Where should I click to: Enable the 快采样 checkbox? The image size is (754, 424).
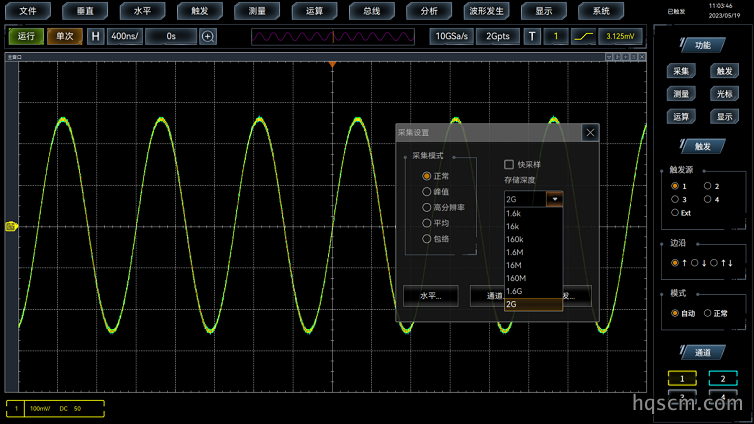509,165
